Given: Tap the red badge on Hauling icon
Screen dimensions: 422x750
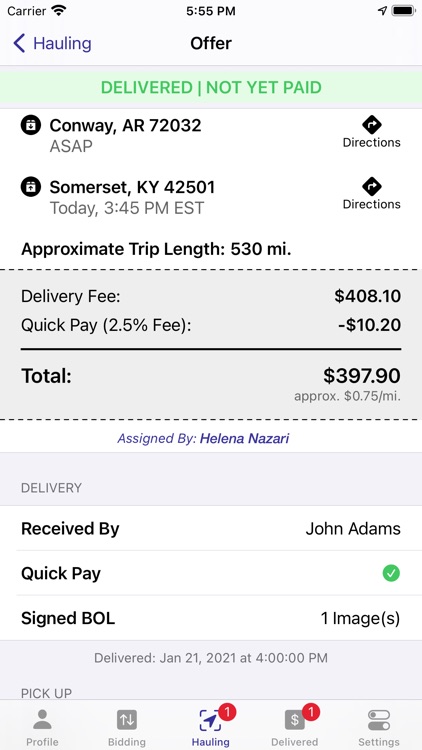Looking at the screenshot, I should pyautogui.click(x=227, y=712).
